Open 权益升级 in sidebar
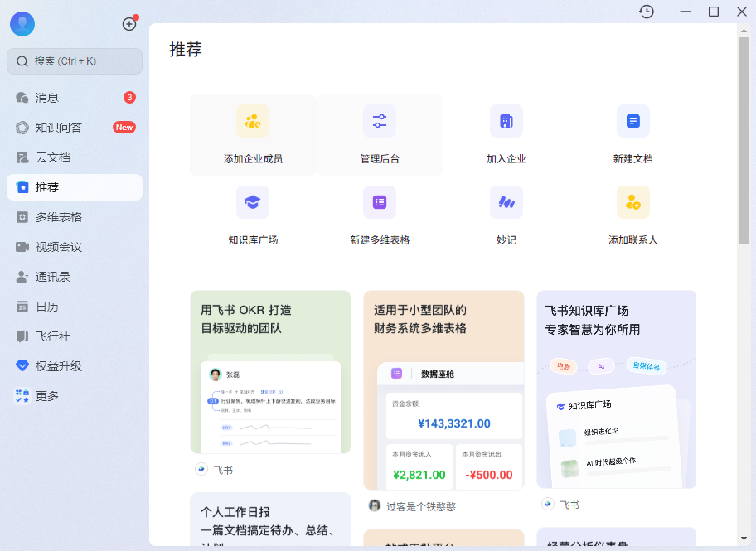The image size is (756, 551). tap(75, 366)
